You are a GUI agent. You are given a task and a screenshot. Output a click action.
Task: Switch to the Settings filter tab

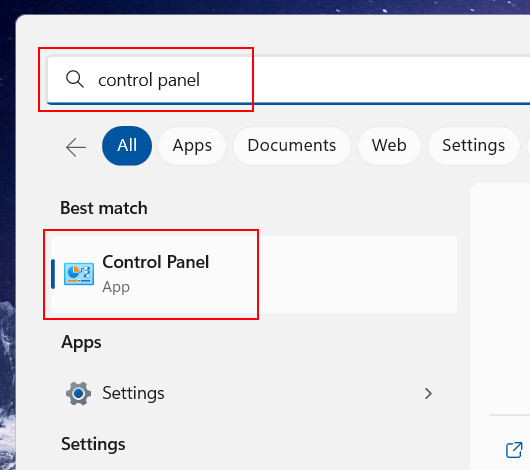(474, 146)
